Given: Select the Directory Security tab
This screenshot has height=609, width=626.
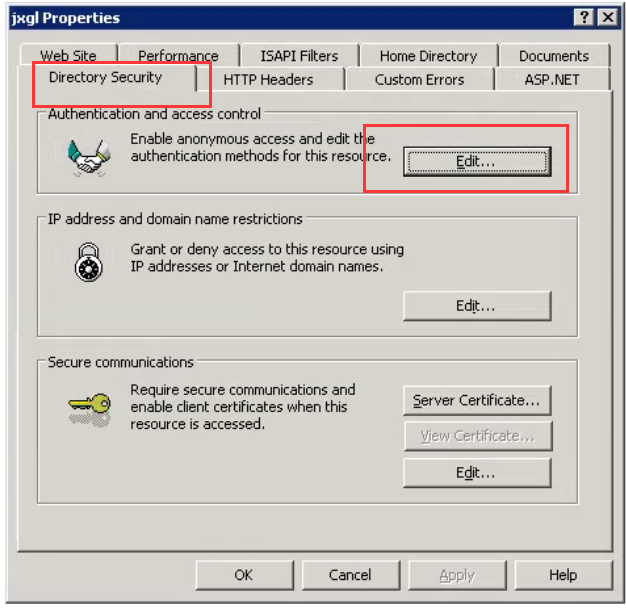Looking at the screenshot, I should tap(105, 78).
